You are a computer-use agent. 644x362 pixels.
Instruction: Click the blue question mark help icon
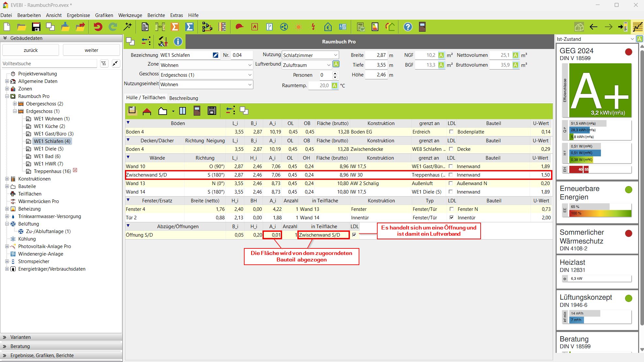pyautogui.click(x=408, y=27)
